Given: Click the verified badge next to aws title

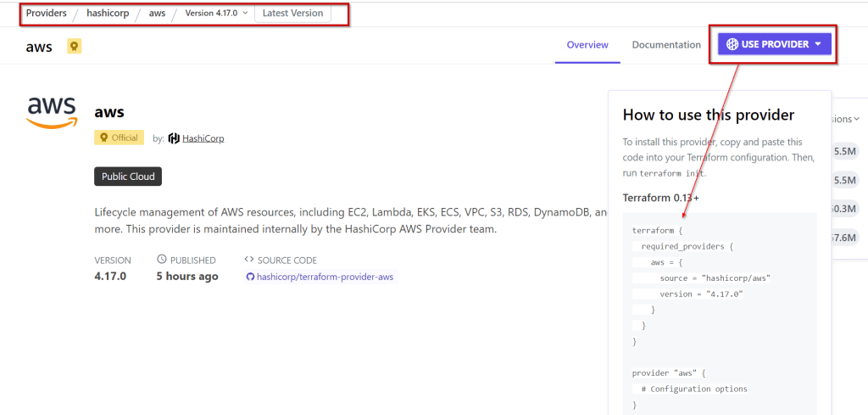Looking at the screenshot, I should (75, 46).
